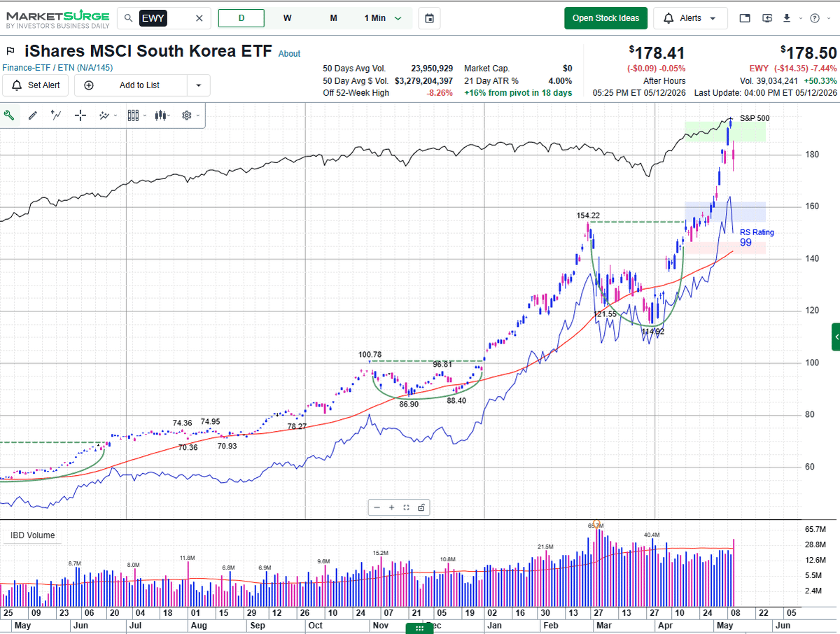Expand chart columns dropdown arrow
Viewport: 840px width, 634px height.
click(x=145, y=116)
